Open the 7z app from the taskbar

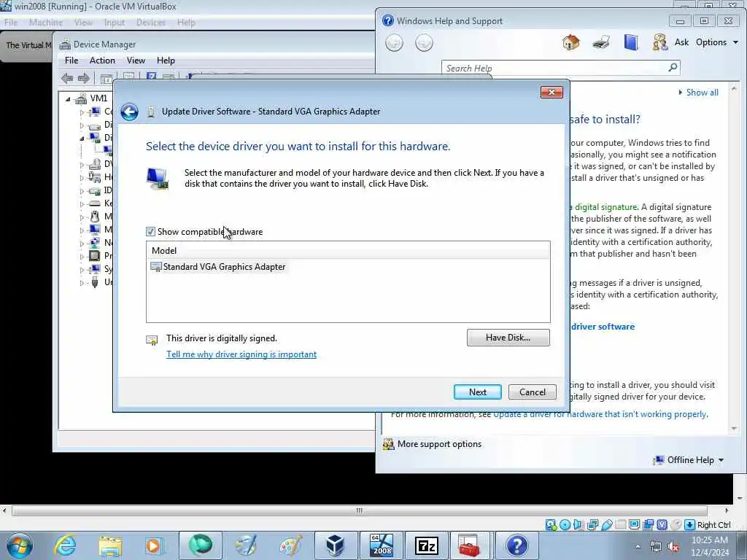[426, 545]
